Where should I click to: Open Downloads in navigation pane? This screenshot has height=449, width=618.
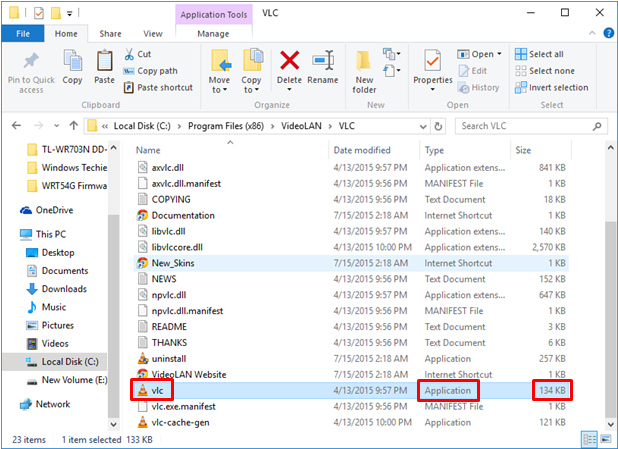(x=56, y=289)
